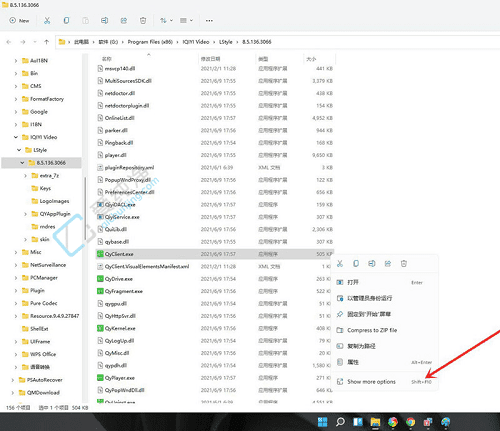
Task: Choose Compress to ZIP file
Action: [384, 330]
